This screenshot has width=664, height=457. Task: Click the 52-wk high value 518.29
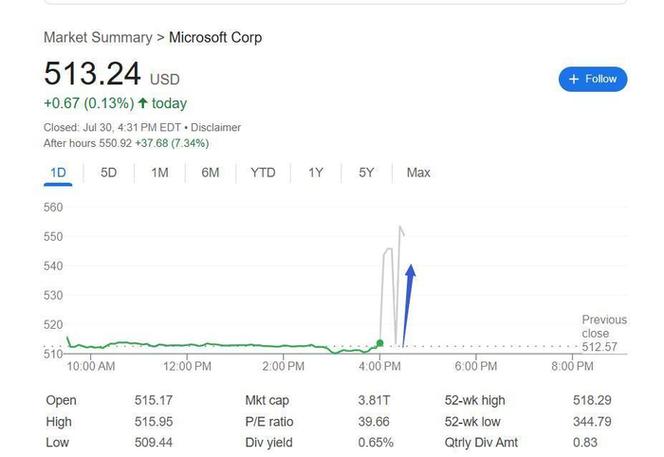coord(592,400)
